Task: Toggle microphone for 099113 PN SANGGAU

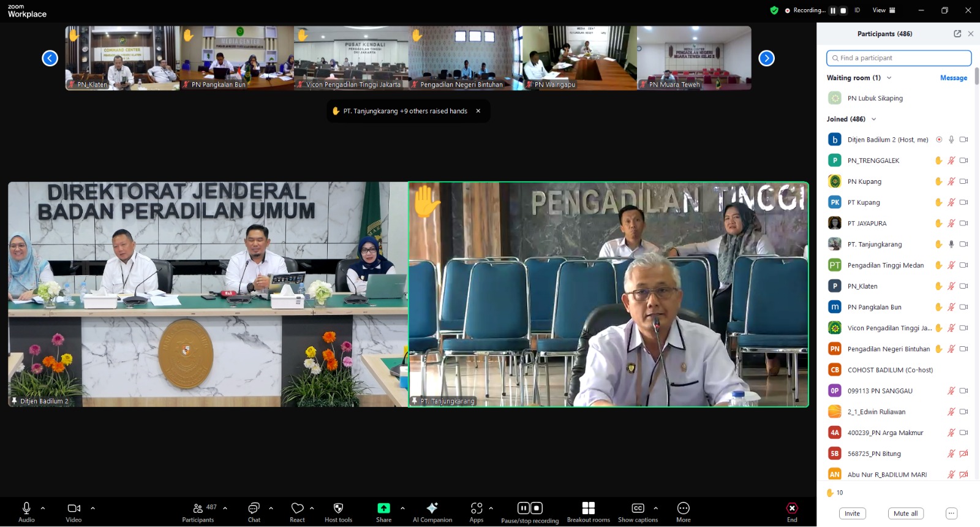Action: 951,391
